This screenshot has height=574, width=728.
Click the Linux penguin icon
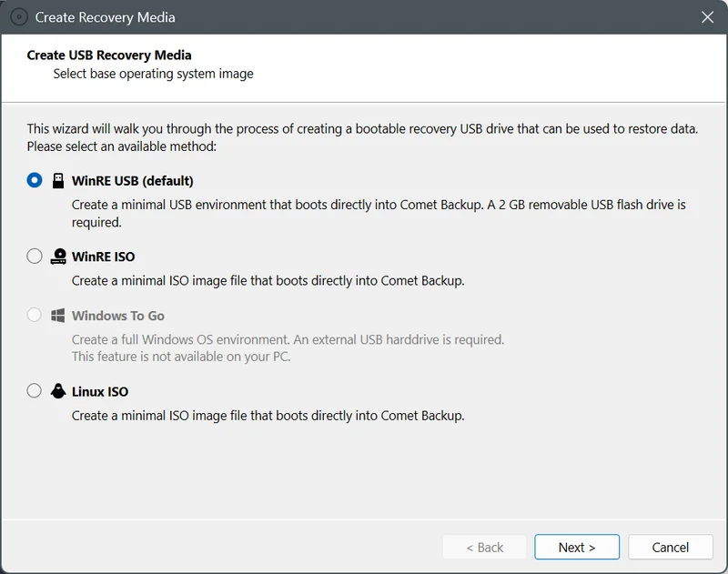[x=58, y=391]
